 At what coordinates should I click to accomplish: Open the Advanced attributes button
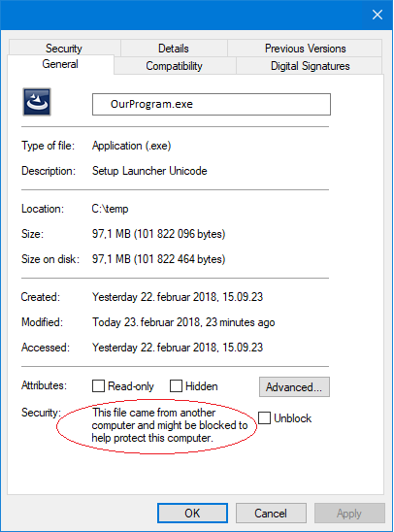[x=294, y=386]
